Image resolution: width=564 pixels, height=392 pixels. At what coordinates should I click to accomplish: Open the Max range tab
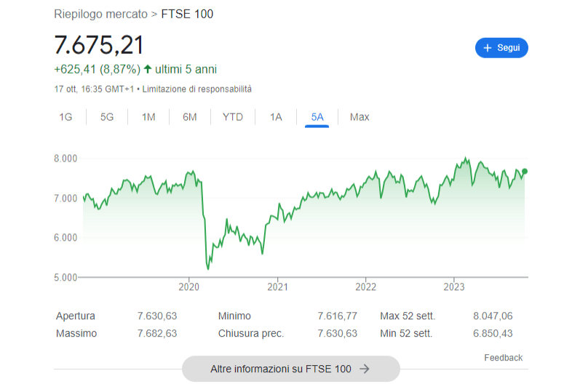pos(360,116)
